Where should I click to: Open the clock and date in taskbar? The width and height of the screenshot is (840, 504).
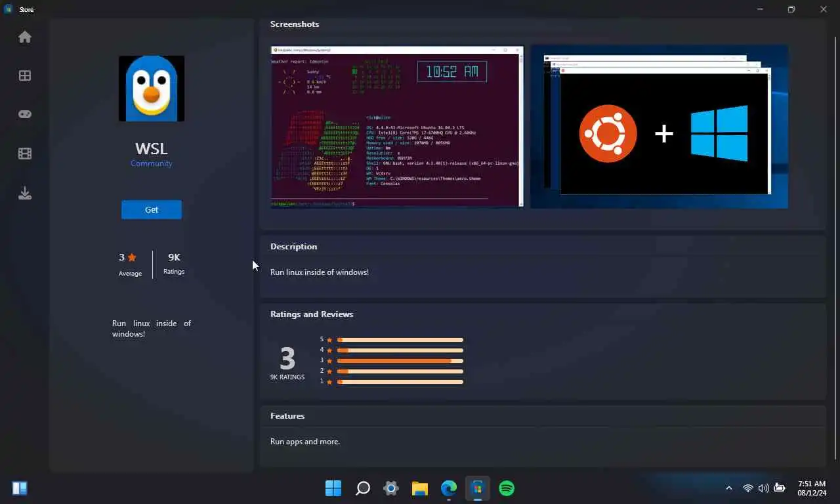click(811, 488)
